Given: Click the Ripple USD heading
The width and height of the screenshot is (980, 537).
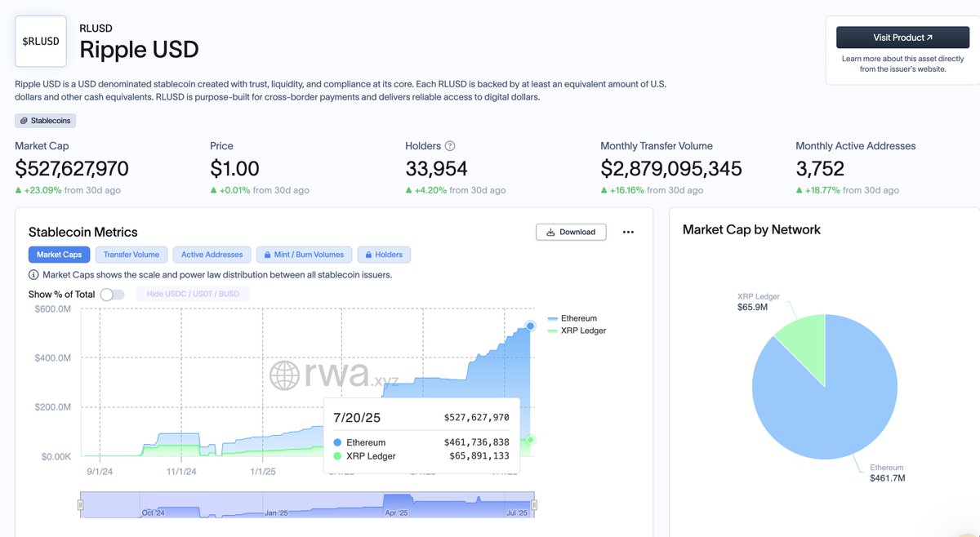Looking at the screenshot, I should pos(139,49).
